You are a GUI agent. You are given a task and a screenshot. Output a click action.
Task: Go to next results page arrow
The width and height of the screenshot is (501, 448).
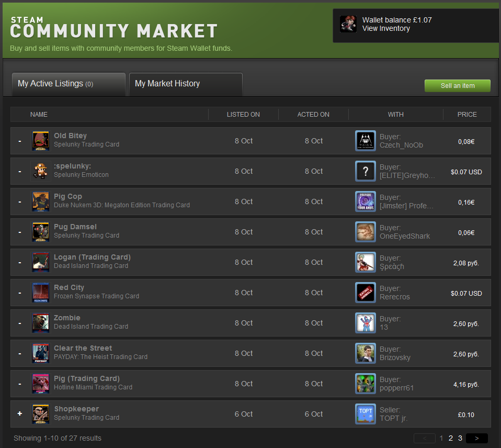pos(476,438)
